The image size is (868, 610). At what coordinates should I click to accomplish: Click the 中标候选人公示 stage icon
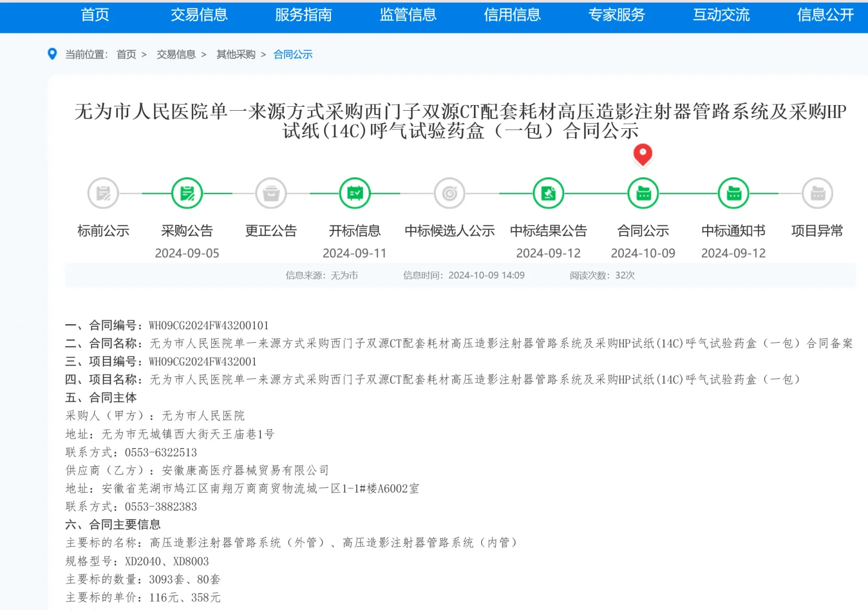(449, 193)
